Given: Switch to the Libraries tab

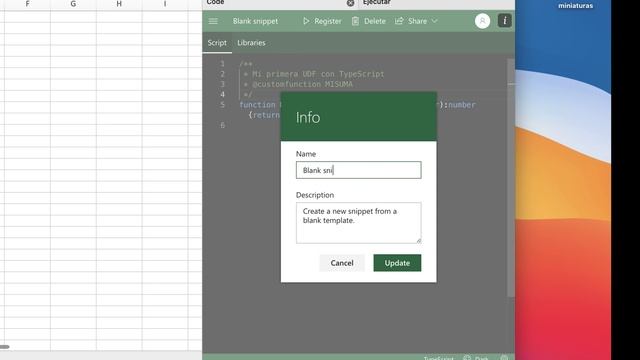Looking at the screenshot, I should (x=251, y=43).
